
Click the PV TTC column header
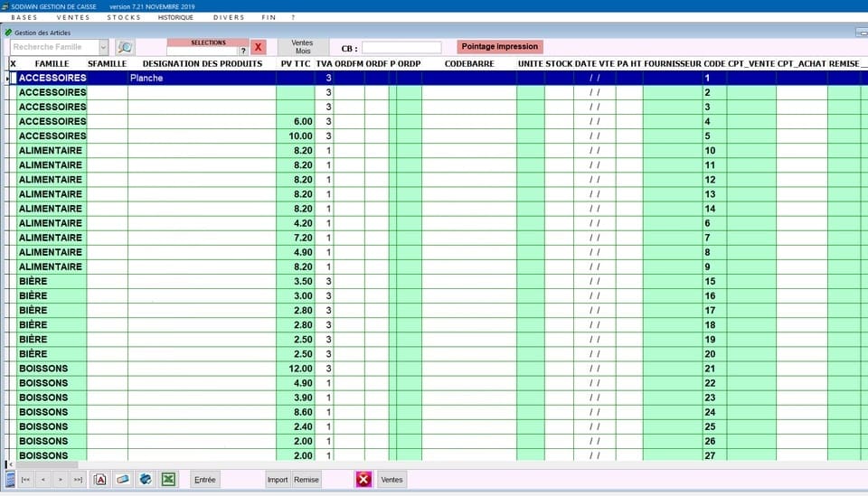point(296,63)
